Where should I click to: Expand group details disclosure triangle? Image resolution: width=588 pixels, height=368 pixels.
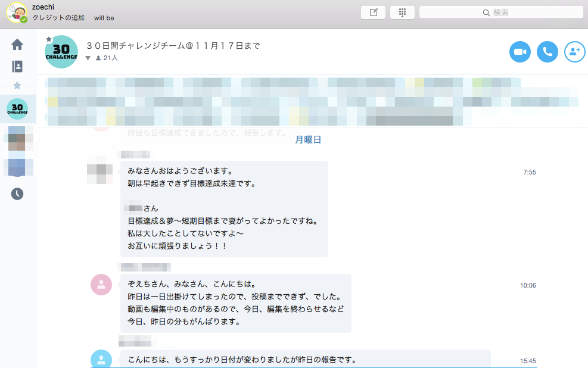pyautogui.click(x=88, y=58)
